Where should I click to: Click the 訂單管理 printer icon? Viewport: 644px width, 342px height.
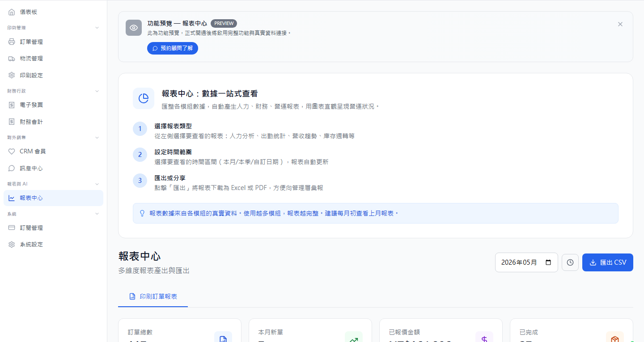(x=12, y=42)
